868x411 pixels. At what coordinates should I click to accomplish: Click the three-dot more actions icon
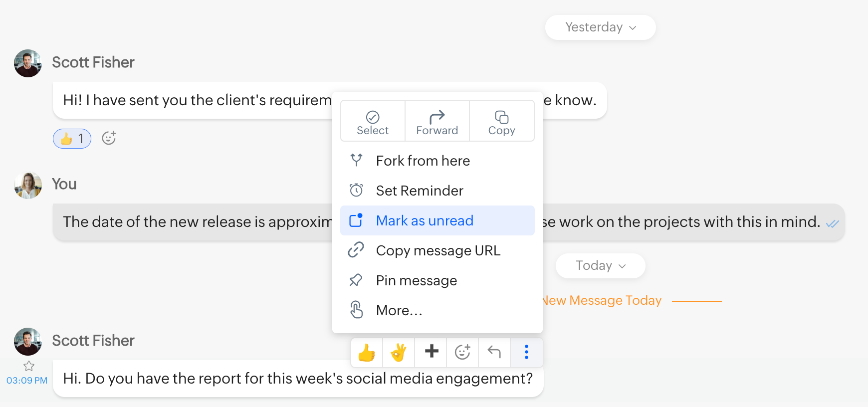(x=526, y=352)
